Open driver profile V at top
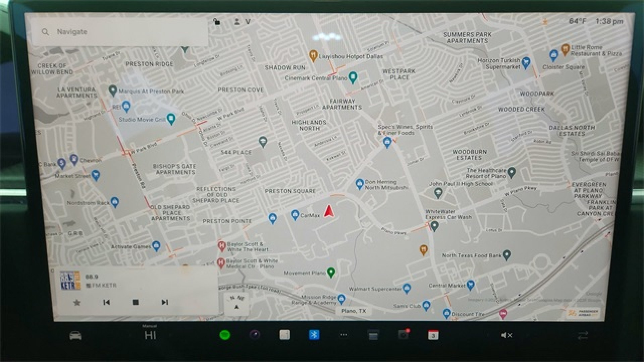This screenshot has width=644, height=362. [x=243, y=22]
